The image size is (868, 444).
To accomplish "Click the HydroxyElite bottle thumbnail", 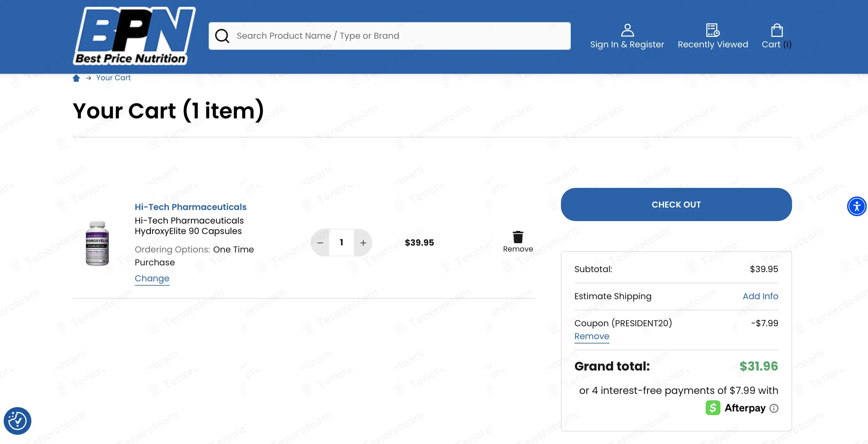I will 97,243.
